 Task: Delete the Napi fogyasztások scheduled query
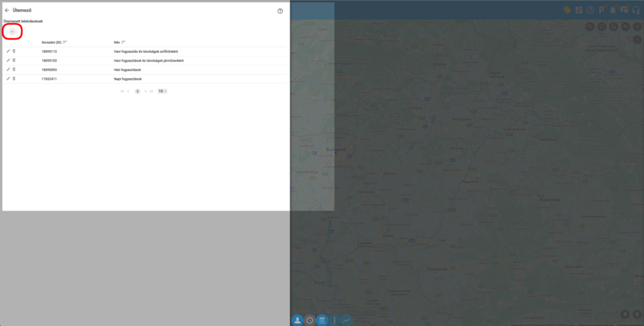coord(14,78)
